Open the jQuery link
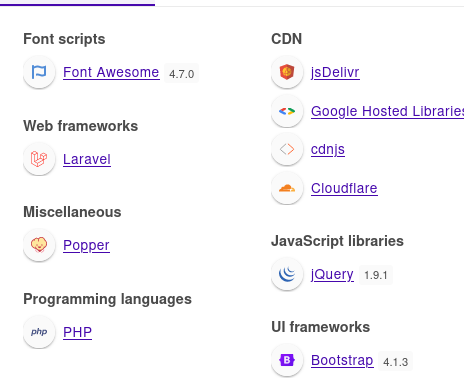Screen dimensions: 464x386 click(x=332, y=275)
